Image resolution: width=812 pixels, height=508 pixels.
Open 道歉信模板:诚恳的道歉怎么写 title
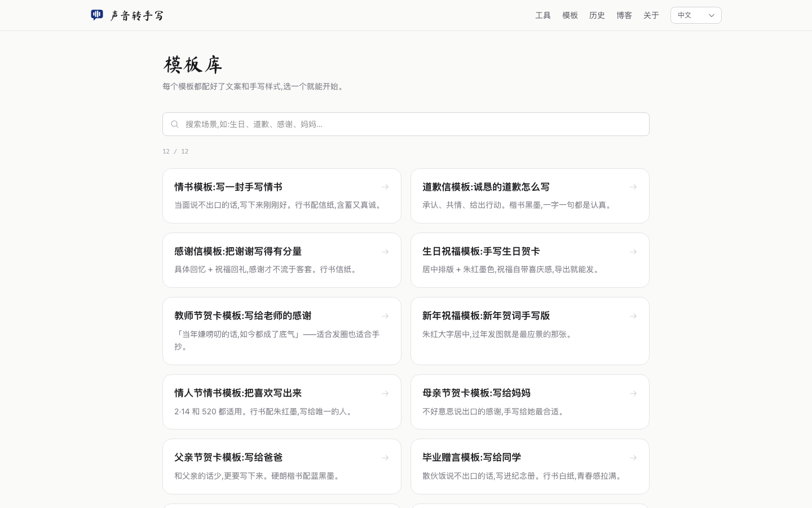486,187
